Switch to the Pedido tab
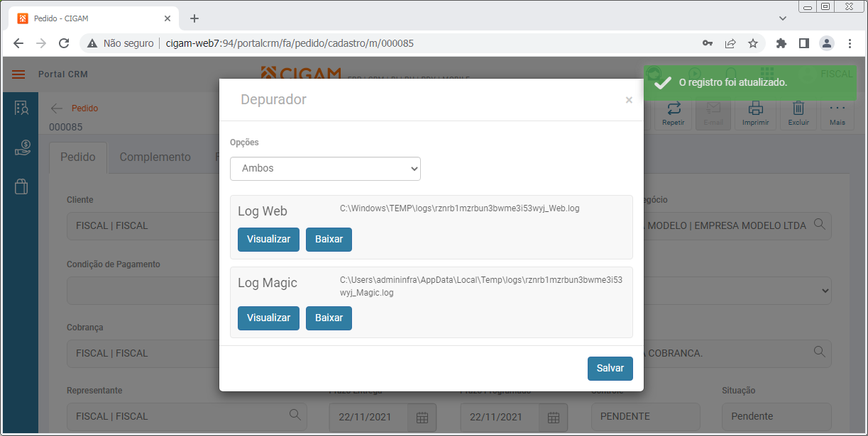This screenshot has width=868, height=436. pyautogui.click(x=78, y=157)
